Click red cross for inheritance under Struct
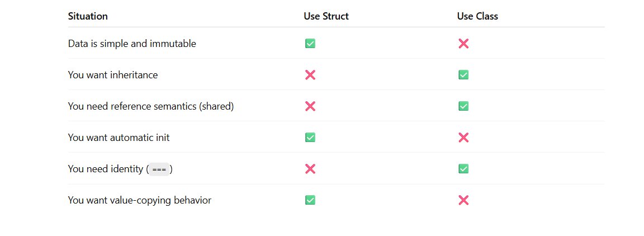Image resolution: width=644 pixels, height=236 pixels. (x=310, y=75)
